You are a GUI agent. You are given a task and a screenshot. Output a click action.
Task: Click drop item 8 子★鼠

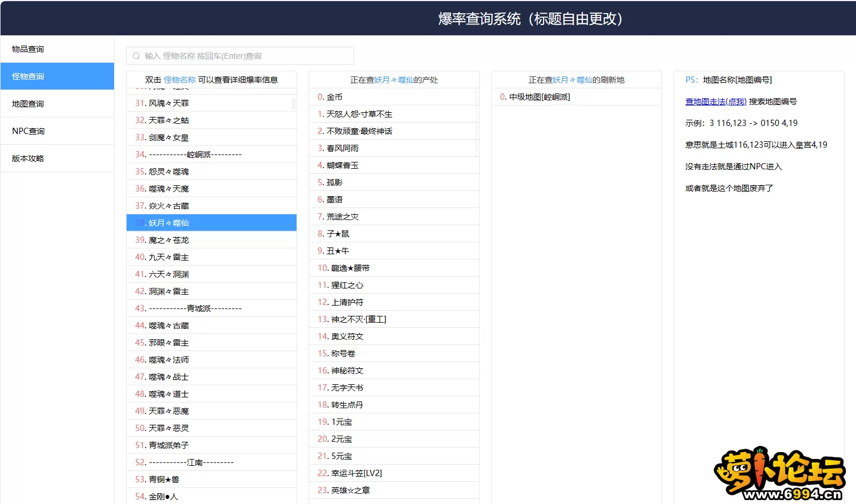coord(394,234)
